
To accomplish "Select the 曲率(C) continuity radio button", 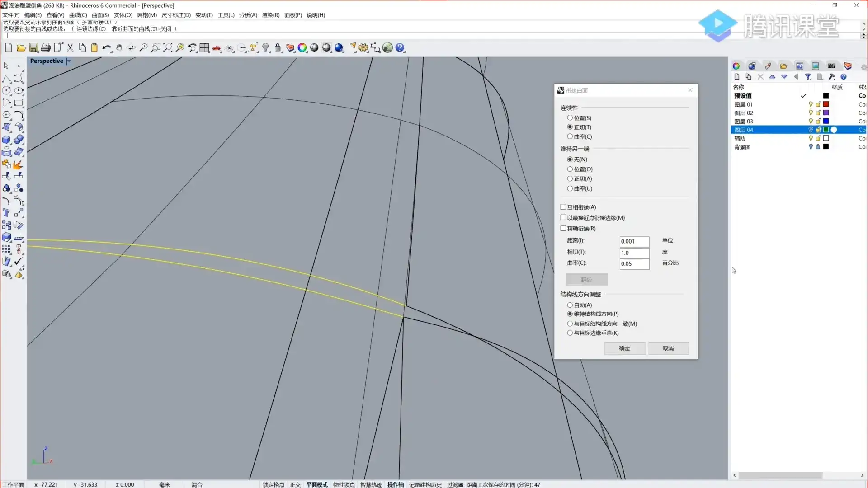I will [x=570, y=136].
